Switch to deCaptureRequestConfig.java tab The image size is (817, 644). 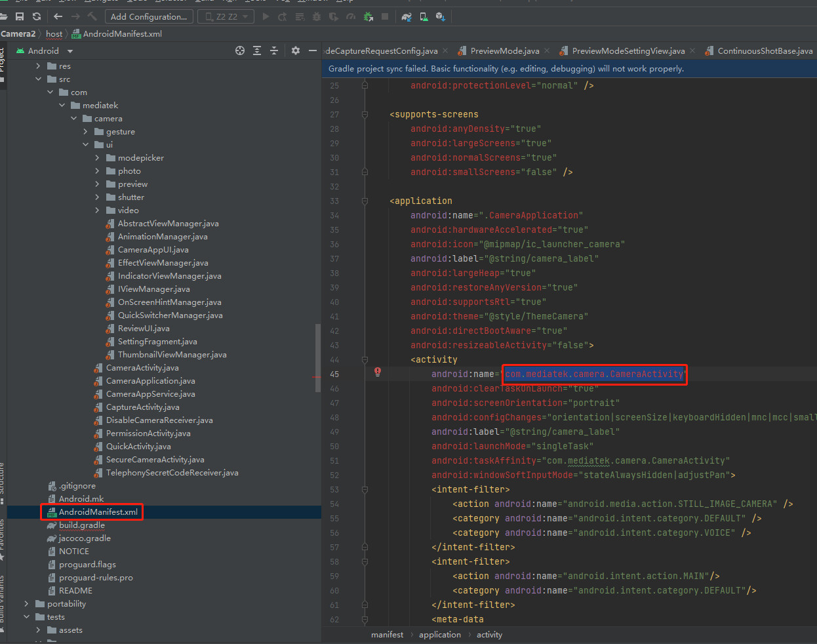[382, 50]
